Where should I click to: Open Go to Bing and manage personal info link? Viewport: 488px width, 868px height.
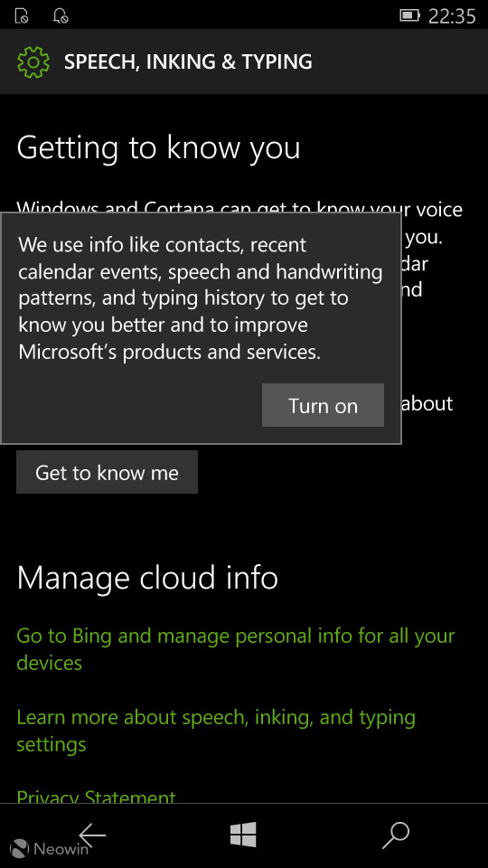[236, 649]
